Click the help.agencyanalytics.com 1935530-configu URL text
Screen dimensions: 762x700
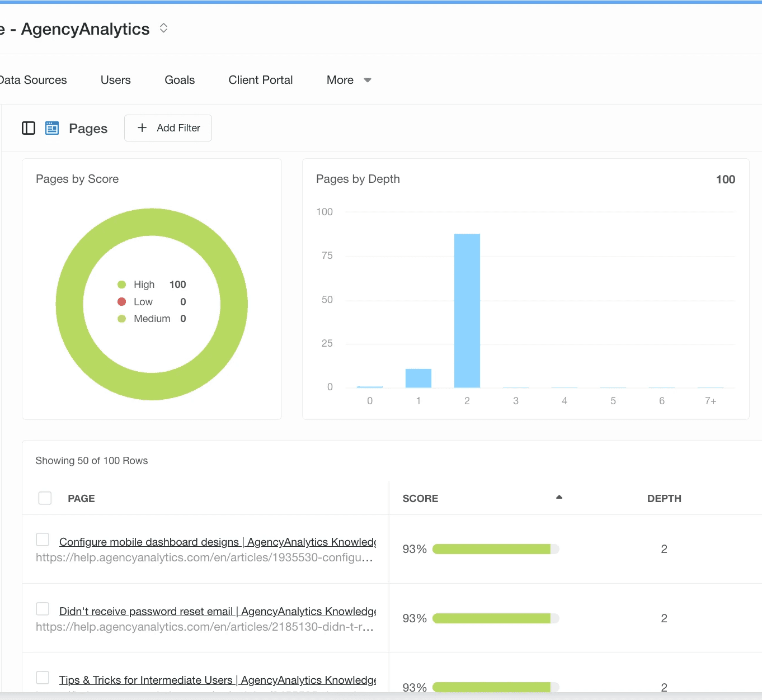[x=204, y=557]
